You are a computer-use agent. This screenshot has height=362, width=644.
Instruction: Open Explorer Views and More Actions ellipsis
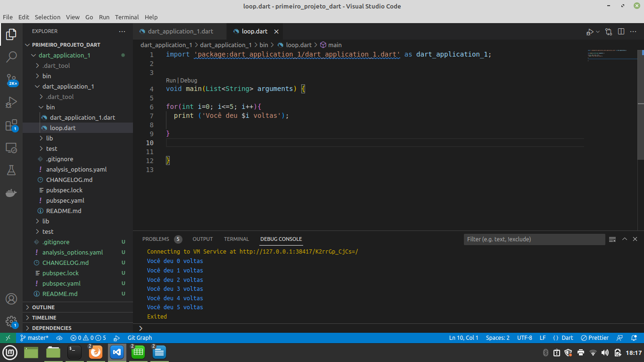click(x=122, y=31)
